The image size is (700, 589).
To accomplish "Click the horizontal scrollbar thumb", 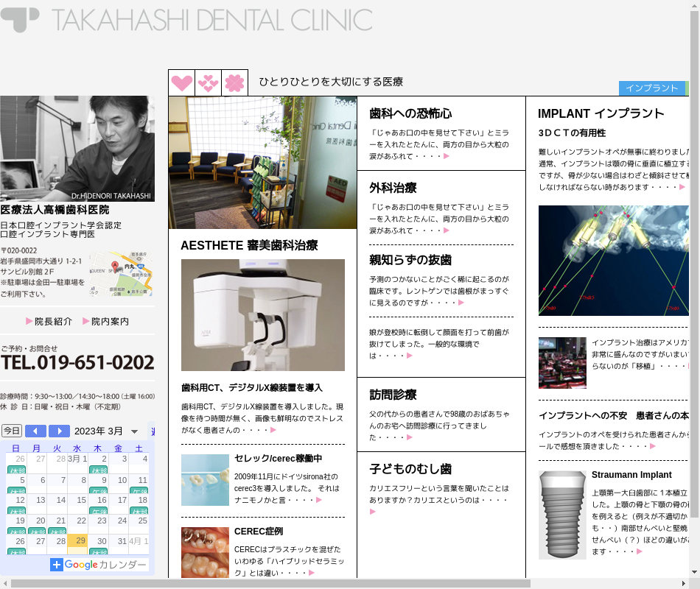I will click(270, 584).
